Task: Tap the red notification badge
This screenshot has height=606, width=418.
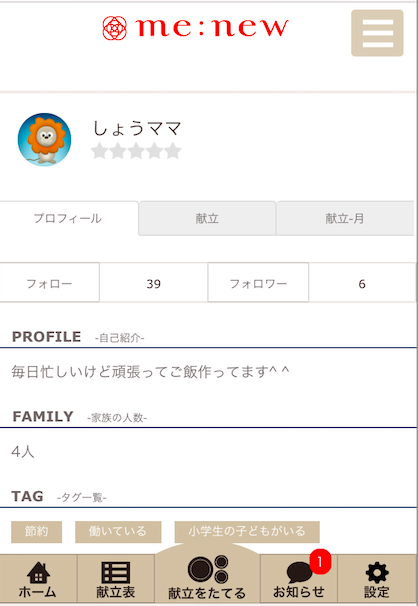Action: click(x=320, y=561)
